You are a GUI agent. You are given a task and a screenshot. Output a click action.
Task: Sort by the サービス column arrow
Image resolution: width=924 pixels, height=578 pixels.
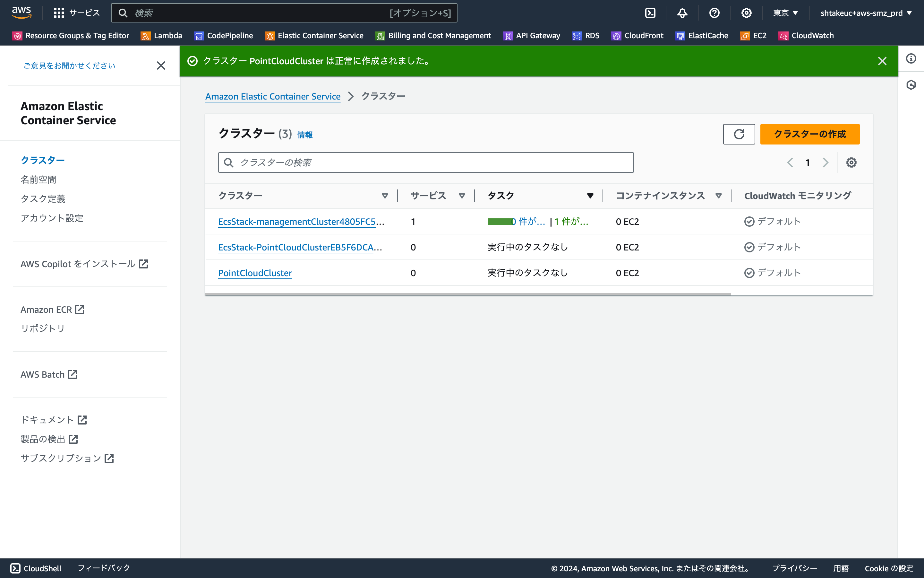pyautogui.click(x=462, y=196)
